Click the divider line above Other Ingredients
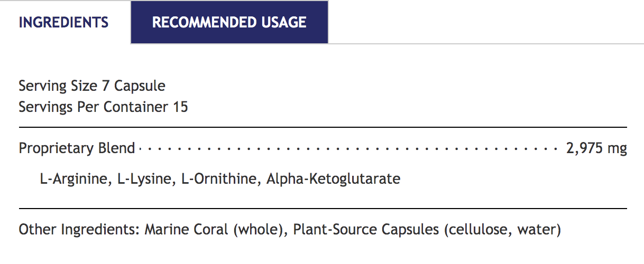644x264 pixels. 323,209
